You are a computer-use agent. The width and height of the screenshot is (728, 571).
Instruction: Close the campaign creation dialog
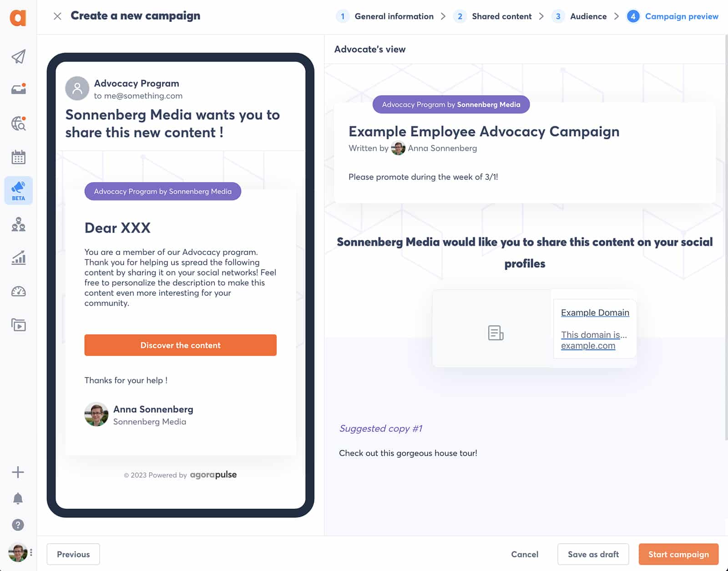click(x=57, y=16)
